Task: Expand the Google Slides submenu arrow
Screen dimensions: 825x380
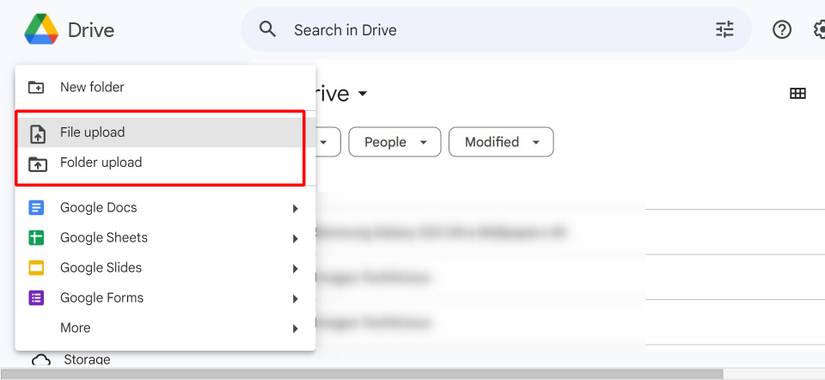Action: 295,268
